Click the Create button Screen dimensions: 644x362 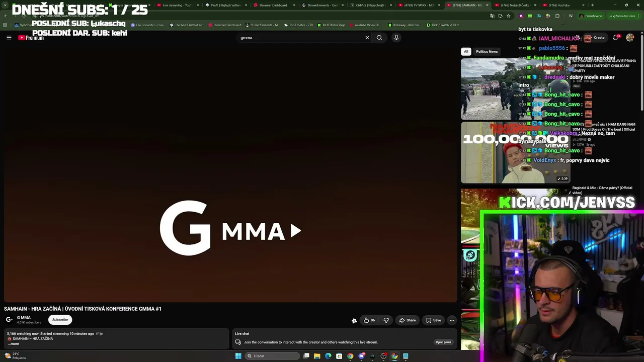point(596,38)
